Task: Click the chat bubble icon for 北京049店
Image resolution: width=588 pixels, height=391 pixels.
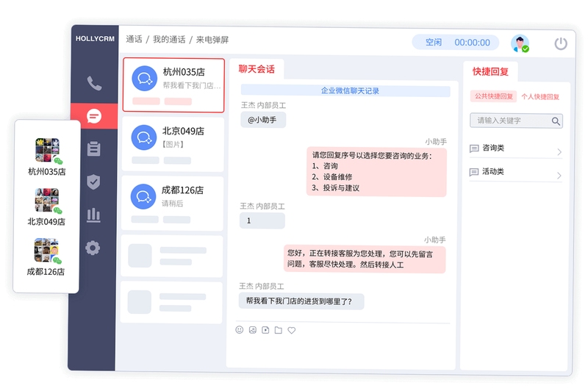Action: [x=143, y=137]
